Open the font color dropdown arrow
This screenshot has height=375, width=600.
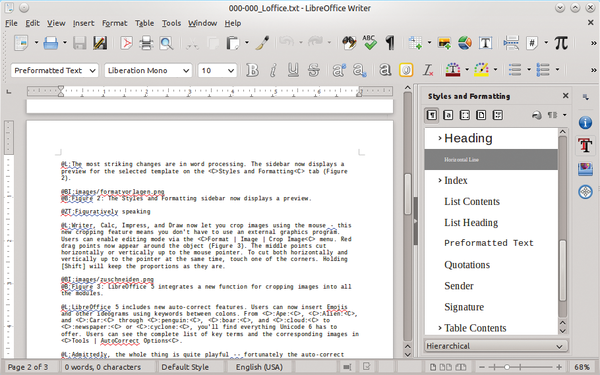(x=467, y=70)
